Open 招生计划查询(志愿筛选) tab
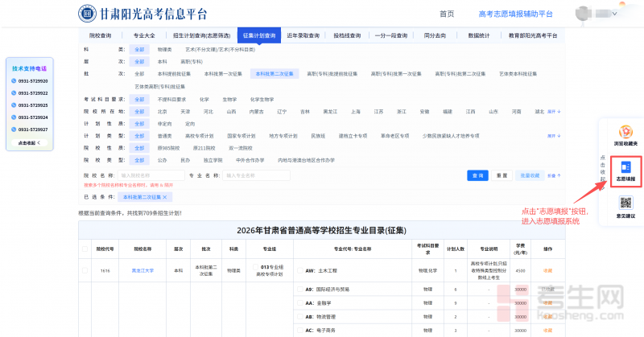Image resolution: width=644 pixels, height=337 pixels. 202,35
